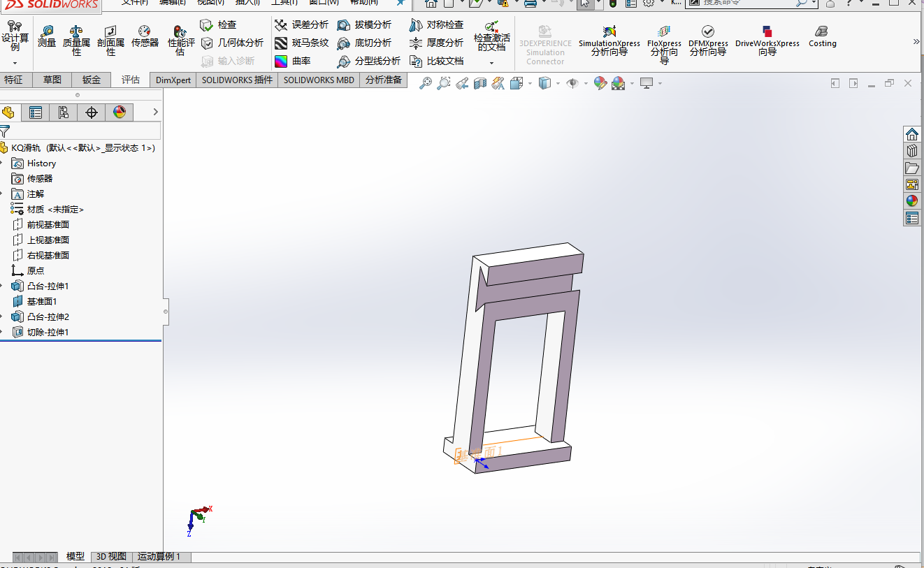924x568 pixels.
Task: Click the Check (检查) tool
Action: pos(218,25)
